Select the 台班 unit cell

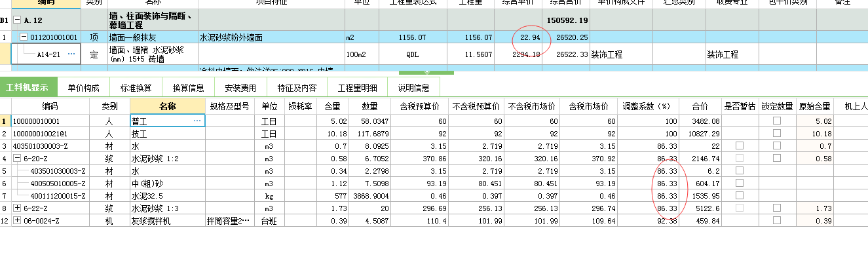pyautogui.click(x=269, y=221)
